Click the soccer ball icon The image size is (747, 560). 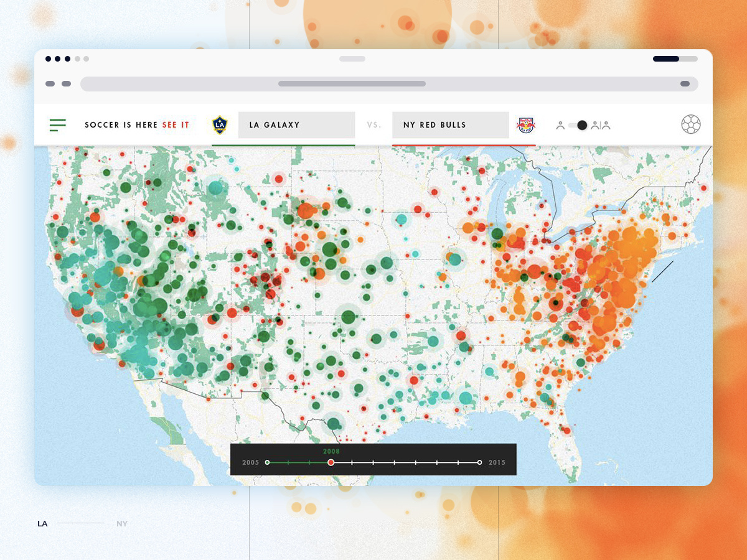click(x=691, y=124)
